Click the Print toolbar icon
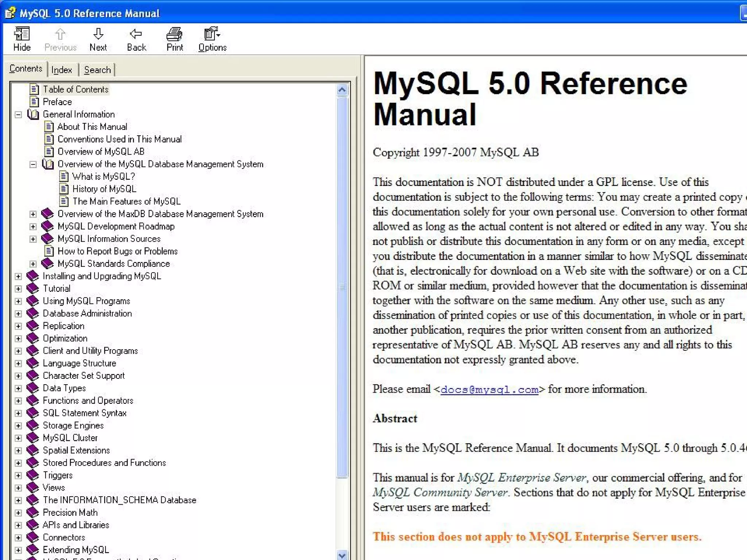Screen dimensions: 747x560 coord(174,34)
